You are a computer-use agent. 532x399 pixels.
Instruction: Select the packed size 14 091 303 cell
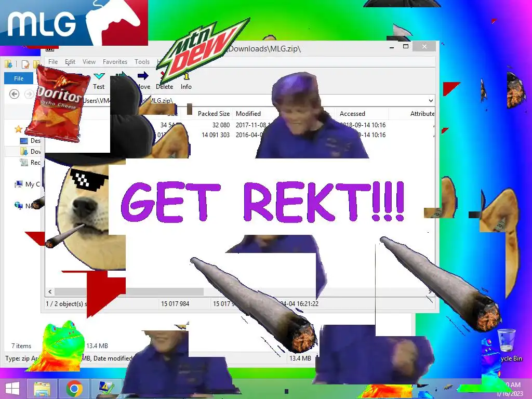(216, 135)
